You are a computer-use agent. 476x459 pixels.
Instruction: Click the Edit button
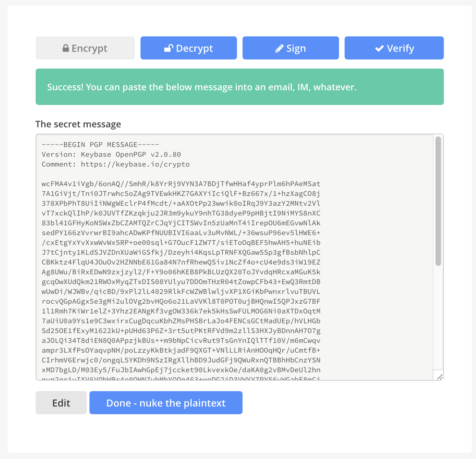(x=61, y=403)
